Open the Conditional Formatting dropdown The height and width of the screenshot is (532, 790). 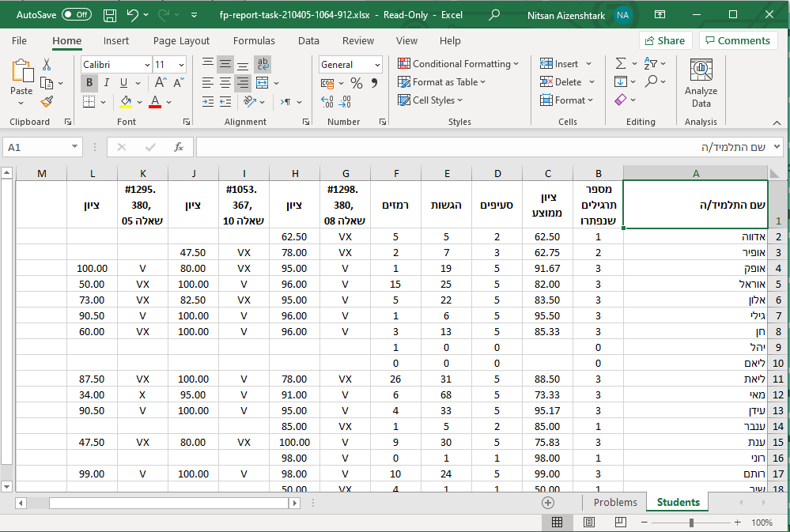(459, 64)
